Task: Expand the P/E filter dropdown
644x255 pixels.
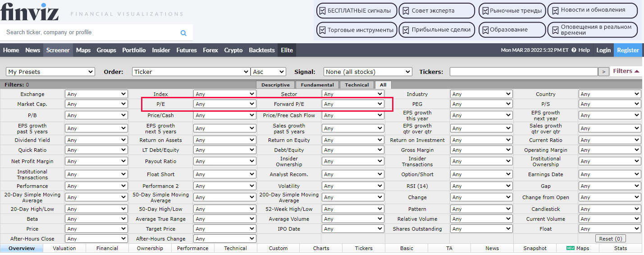Action: point(224,104)
